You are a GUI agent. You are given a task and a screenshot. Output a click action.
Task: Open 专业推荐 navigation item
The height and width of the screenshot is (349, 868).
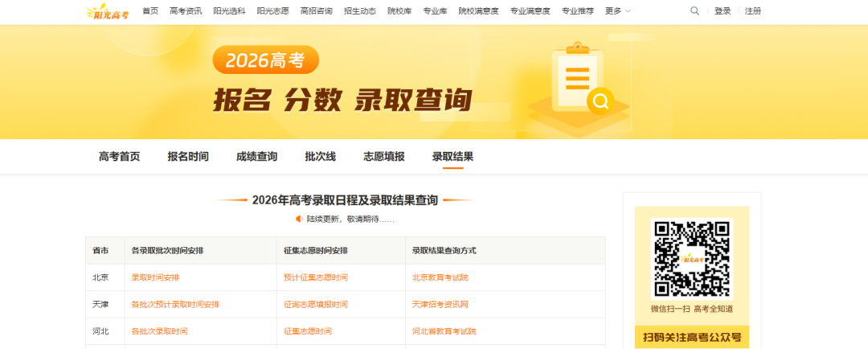point(577,11)
